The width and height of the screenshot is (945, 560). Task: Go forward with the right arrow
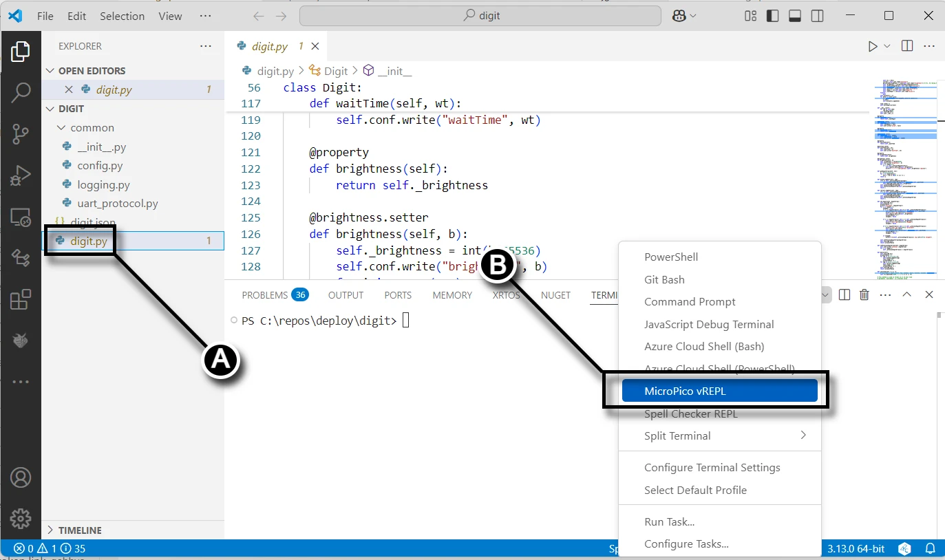pyautogui.click(x=280, y=16)
